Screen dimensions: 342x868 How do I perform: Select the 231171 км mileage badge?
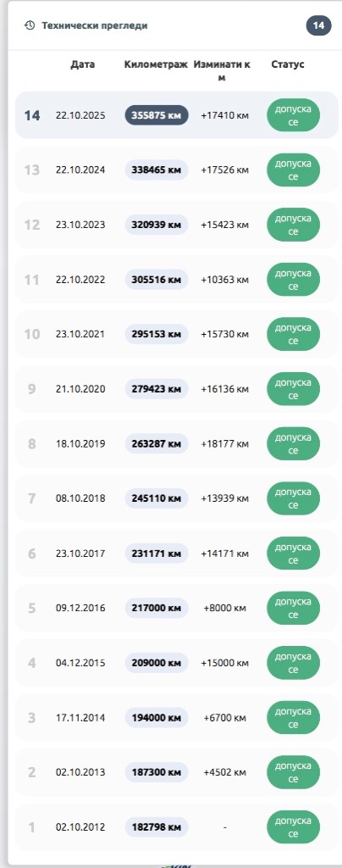point(157,554)
